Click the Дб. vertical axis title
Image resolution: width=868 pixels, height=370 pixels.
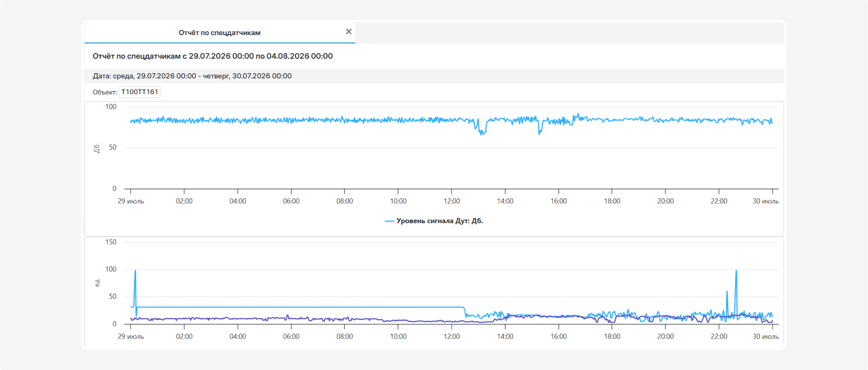[x=97, y=148]
